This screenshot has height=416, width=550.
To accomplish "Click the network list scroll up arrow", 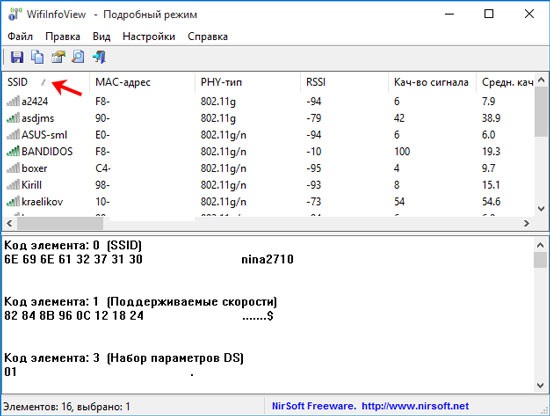I will point(541,80).
